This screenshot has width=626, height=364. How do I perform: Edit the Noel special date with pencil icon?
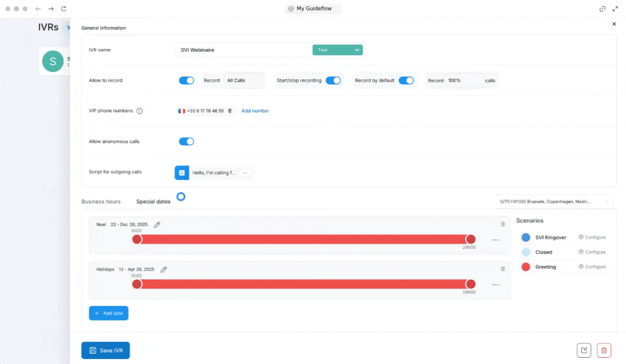pos(157,225)
